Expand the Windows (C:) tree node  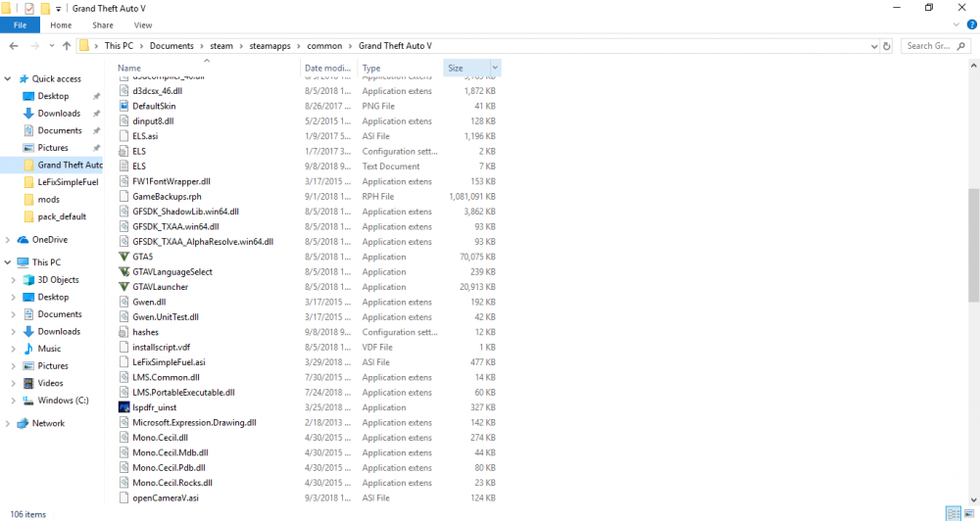click(13, 401)
